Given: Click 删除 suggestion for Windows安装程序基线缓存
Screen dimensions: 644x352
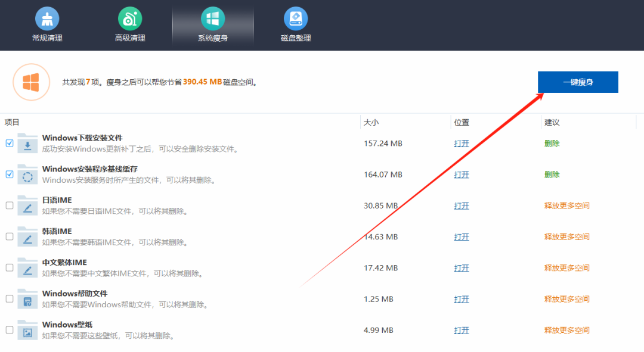Looking at the screenshot, I should [x=552, y=175].
